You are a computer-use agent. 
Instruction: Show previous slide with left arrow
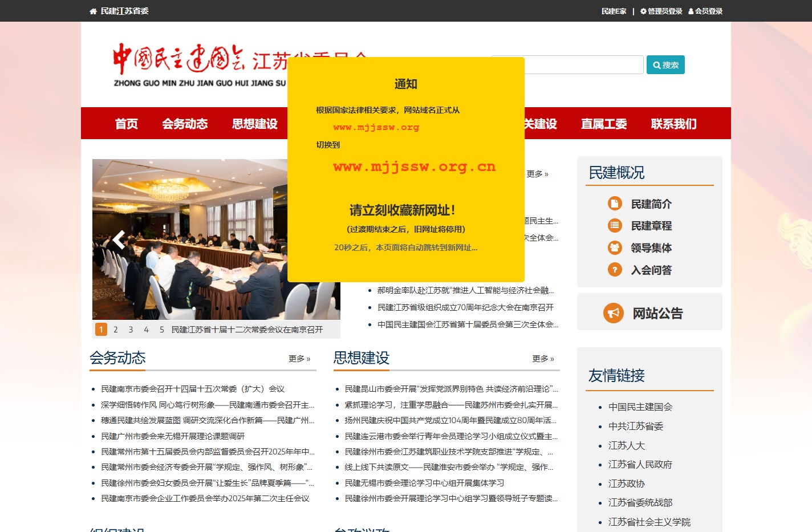tap(119, 239)
